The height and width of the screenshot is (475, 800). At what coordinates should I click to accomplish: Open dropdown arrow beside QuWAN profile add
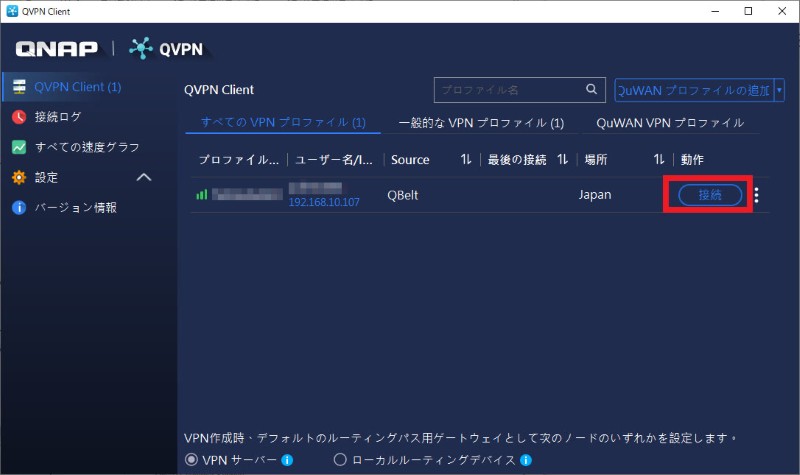tap(779, 90)
